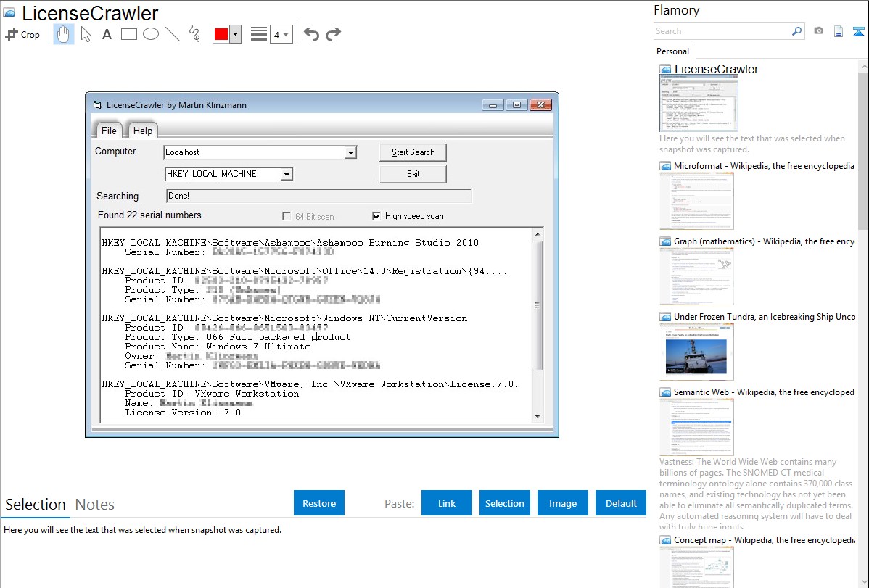Screen dimensions: 869x588
Task: Choose the arrow pointer selection tool
Action: click(86, 34)
